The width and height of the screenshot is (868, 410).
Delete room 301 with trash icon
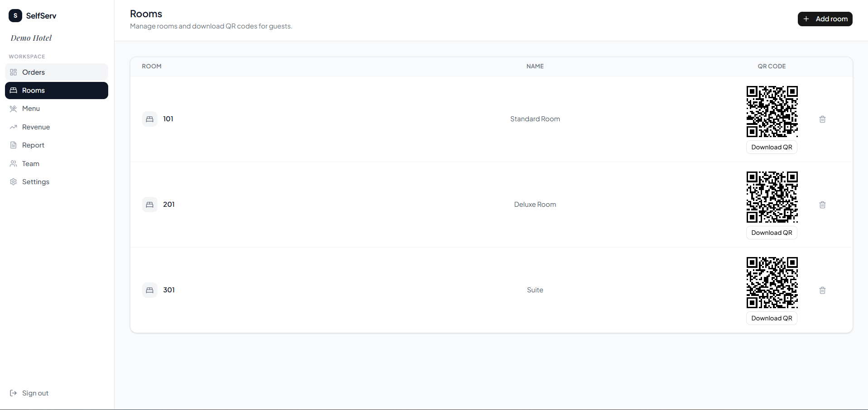(x=822, y=290)
